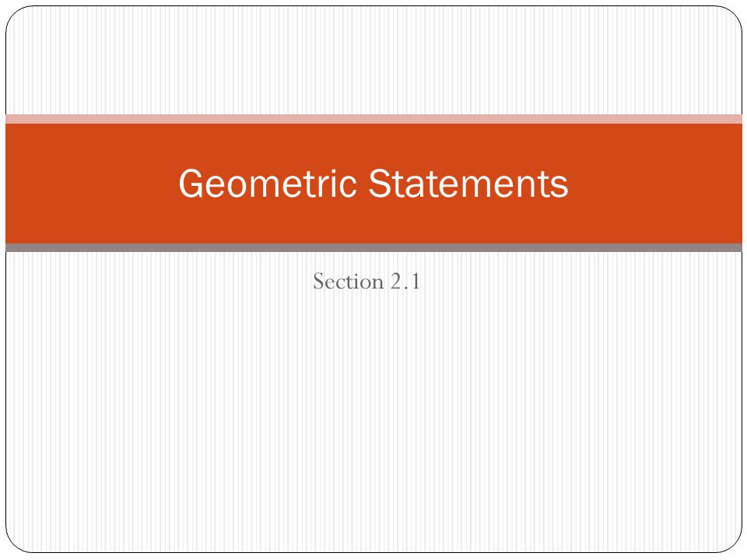This screenshot has width=747, height=560.
Task: Click the rounded top-left corner of the slide
Action: (x=16, y=16)
